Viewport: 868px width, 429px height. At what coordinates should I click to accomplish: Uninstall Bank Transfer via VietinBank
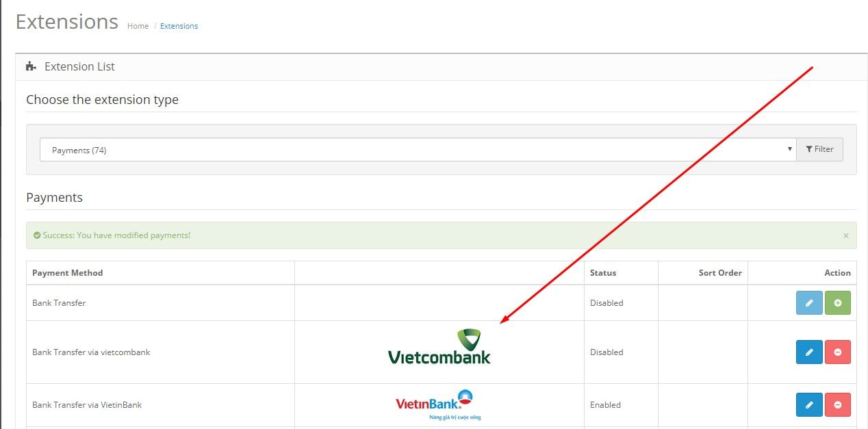point(838,404)
